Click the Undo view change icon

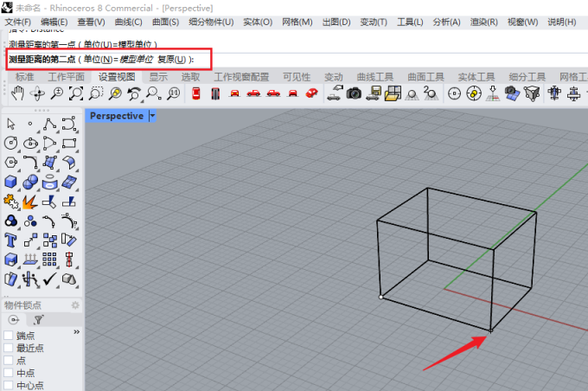tap(134, 93)
